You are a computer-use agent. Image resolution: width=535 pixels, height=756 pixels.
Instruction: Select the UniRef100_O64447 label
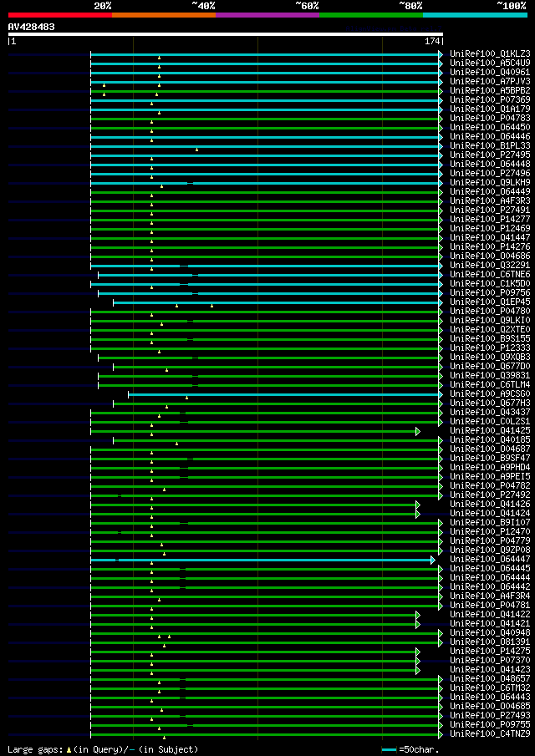click(x=490, y=559)
